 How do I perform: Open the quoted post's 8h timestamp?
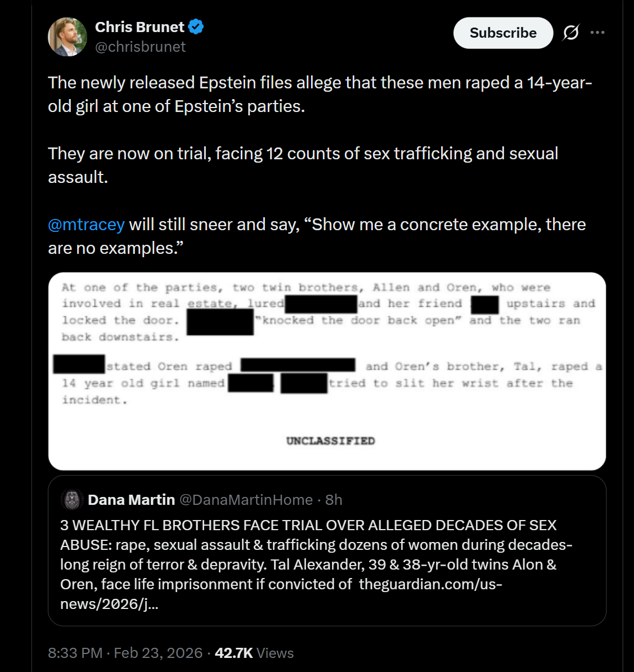coord(334,500)
